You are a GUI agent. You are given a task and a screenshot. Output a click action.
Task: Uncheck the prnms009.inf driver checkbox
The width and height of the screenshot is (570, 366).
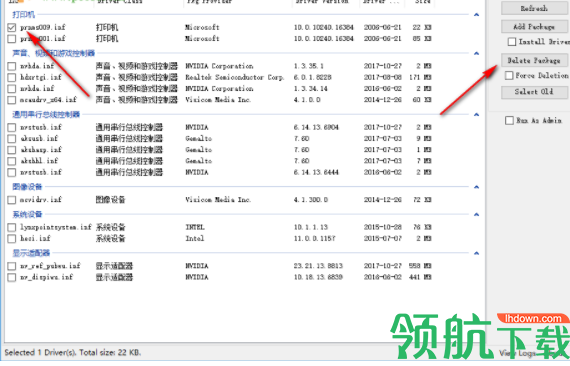[x=12, y=27]
